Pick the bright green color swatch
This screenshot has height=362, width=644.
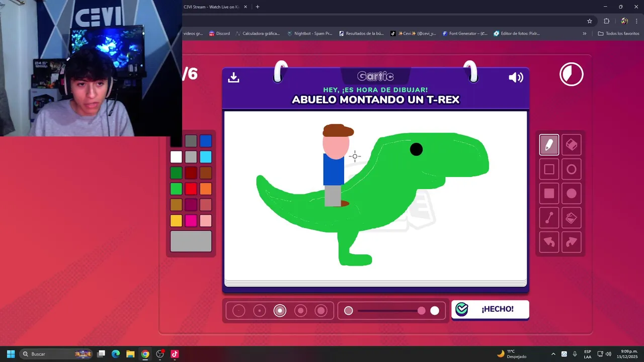pos(176,189)
